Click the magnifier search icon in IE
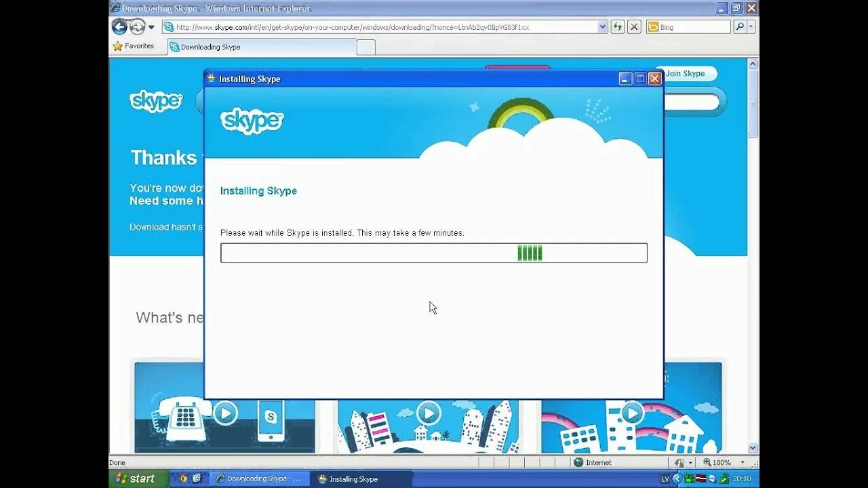 click(740, 27)
